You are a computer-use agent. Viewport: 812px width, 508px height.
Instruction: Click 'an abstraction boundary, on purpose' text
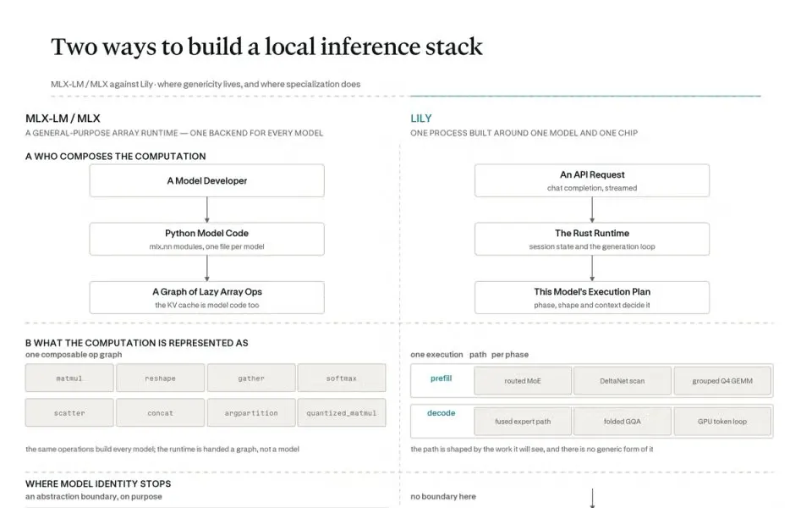point(94,497)
